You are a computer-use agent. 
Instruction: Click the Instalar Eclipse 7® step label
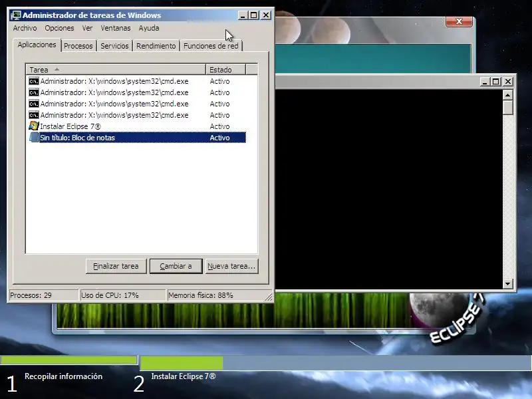184,376
